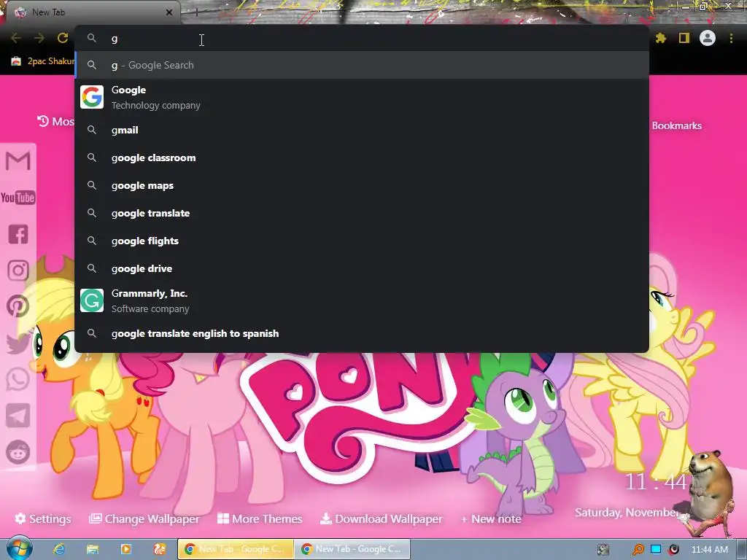Open the Extensions puzzle icon
This screenshot has width=747, height=560.
[660, 38]
